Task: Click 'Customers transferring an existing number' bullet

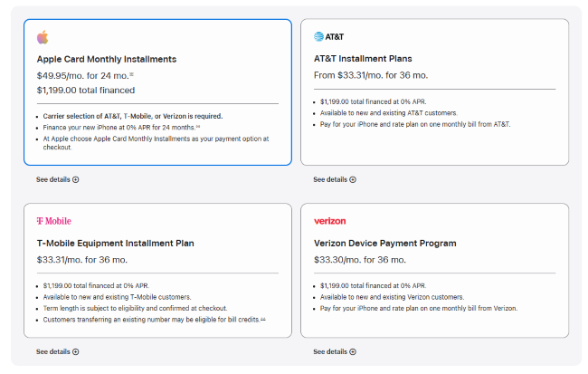Action: coord(154,320)
